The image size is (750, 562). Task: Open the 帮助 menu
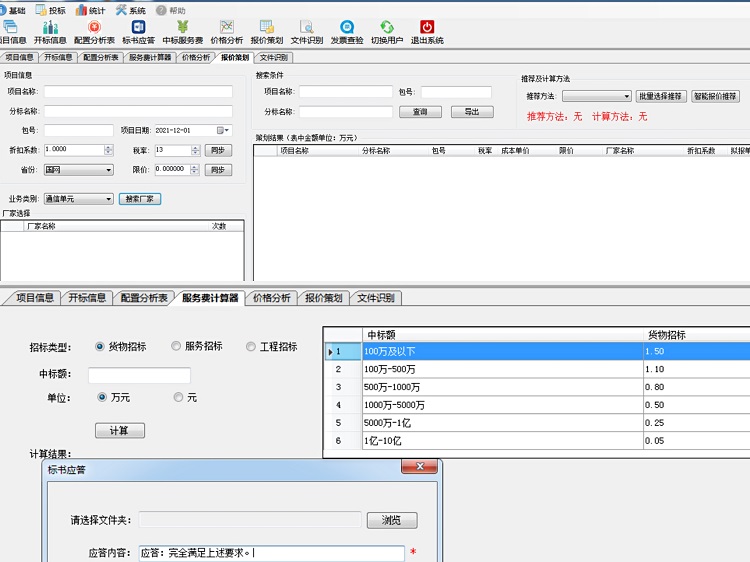pos(171,10)
